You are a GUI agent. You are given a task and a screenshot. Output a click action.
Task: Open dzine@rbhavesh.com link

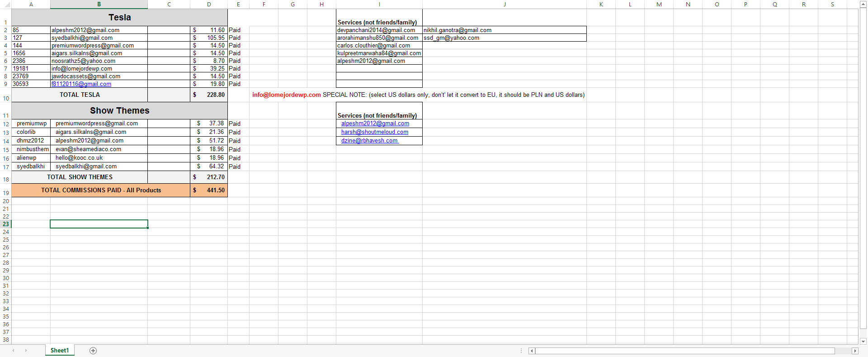pyautogui.click(x=370, y=141)
